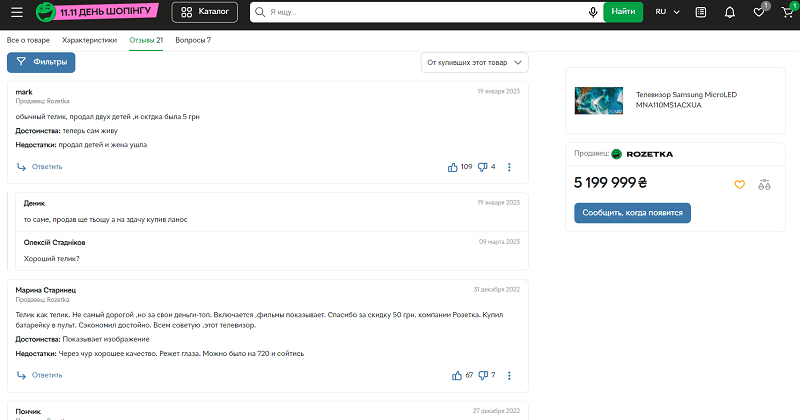Open the Фильтры filters button
Viewport: 800px width, 420px height.
click(41, 62)
